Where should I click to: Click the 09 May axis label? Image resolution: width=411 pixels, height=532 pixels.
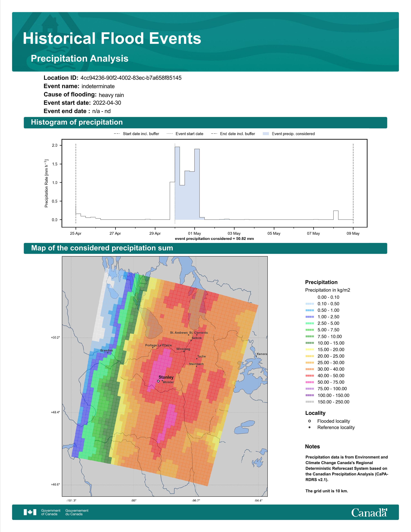(x=353, y=233)
